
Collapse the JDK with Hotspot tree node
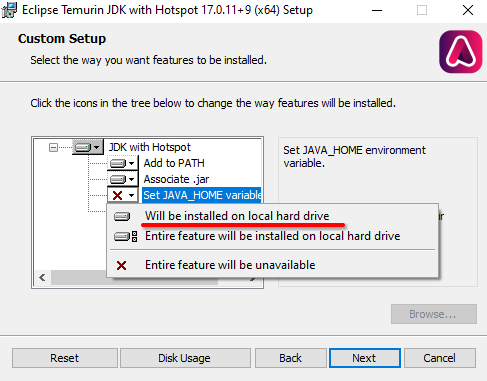point(53,147)
